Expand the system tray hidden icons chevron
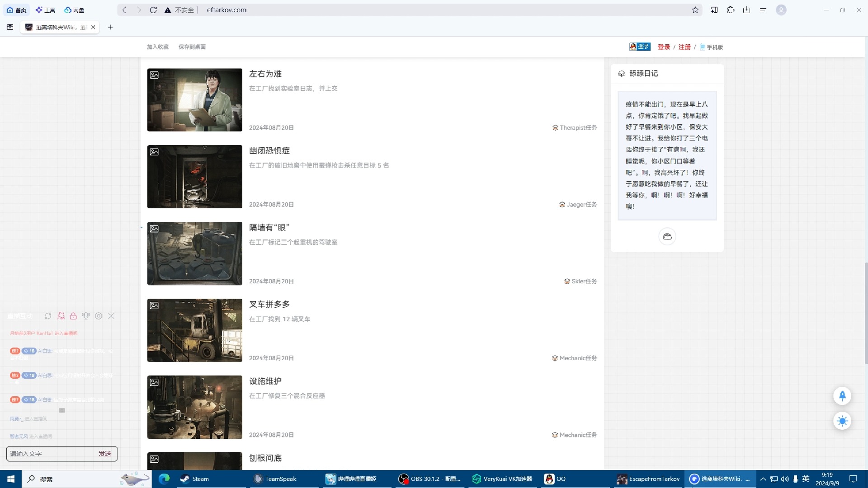The width and height of the screenshot is (868, 488). (763, 479)
